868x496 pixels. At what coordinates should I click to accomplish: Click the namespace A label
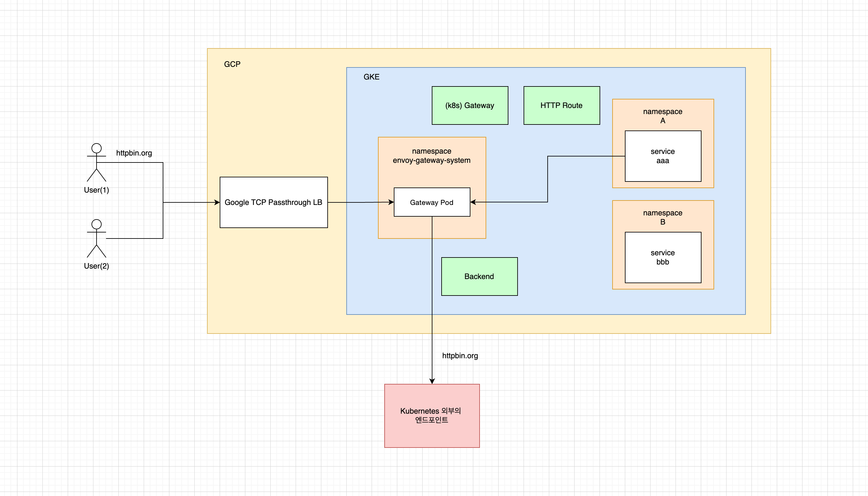663,116
